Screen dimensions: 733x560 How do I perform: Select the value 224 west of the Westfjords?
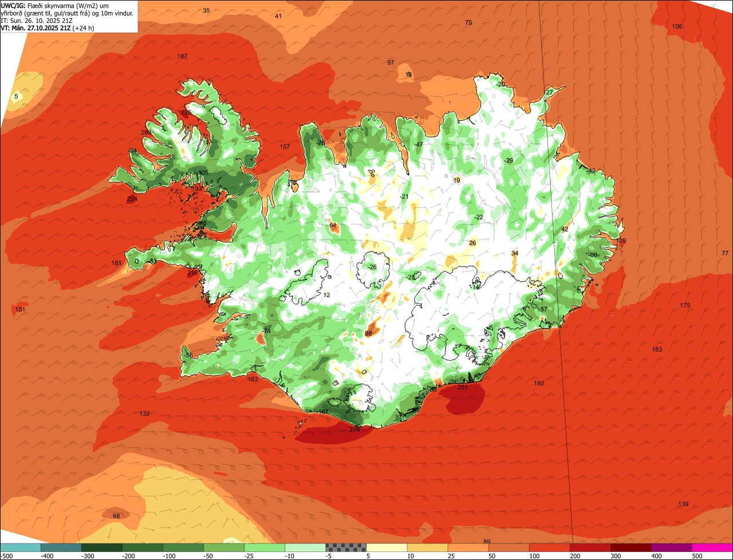pos(132,199)
